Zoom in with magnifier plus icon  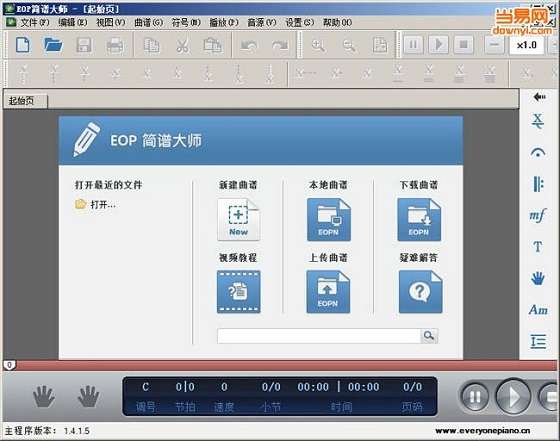point(318,45)
